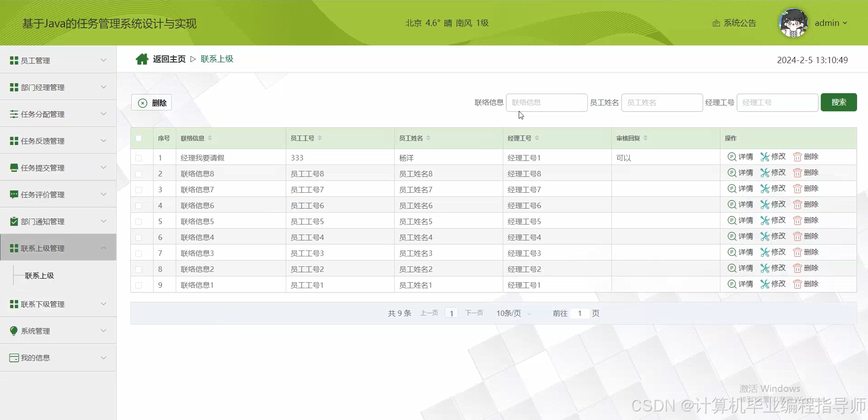Expand the 任务反馈管理 chevron
The image size is (868, 420).
(x=104, y=140)
